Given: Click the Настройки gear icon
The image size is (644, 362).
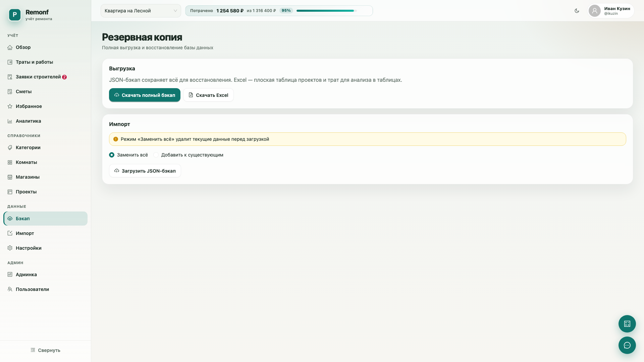Looking at the screenshot, I should pos(10,248).
